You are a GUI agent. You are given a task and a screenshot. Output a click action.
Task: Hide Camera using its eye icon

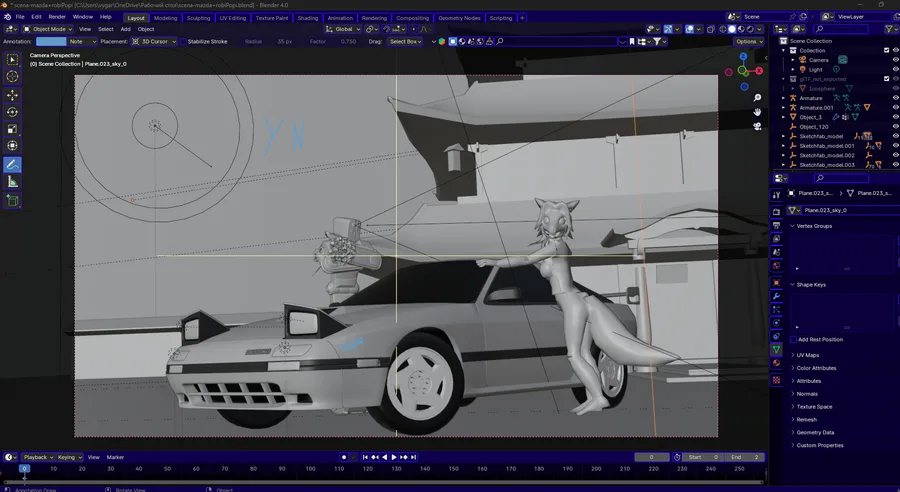(x=895, y=60)
